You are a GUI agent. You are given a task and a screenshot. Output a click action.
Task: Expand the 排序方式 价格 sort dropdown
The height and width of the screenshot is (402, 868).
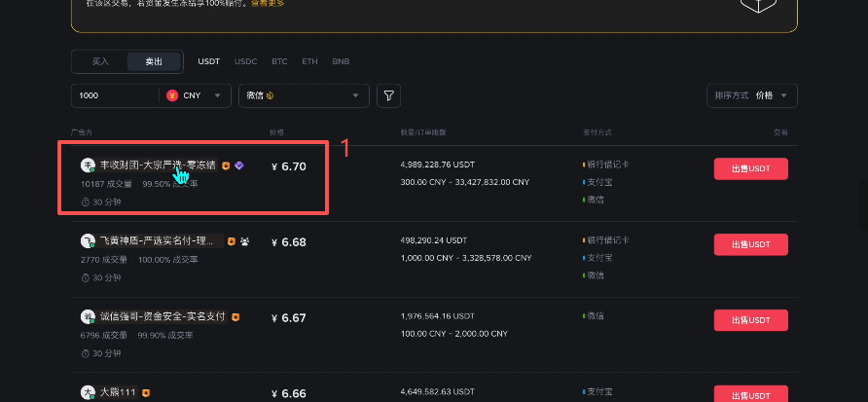[x=752, y=95]
